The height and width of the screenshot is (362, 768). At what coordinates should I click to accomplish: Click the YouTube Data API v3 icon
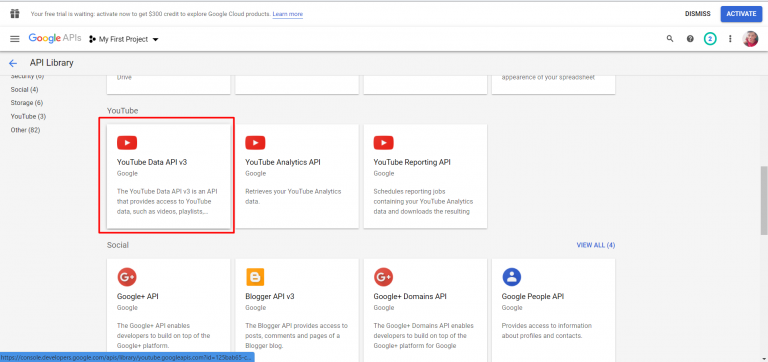click(x=127, y=143)
